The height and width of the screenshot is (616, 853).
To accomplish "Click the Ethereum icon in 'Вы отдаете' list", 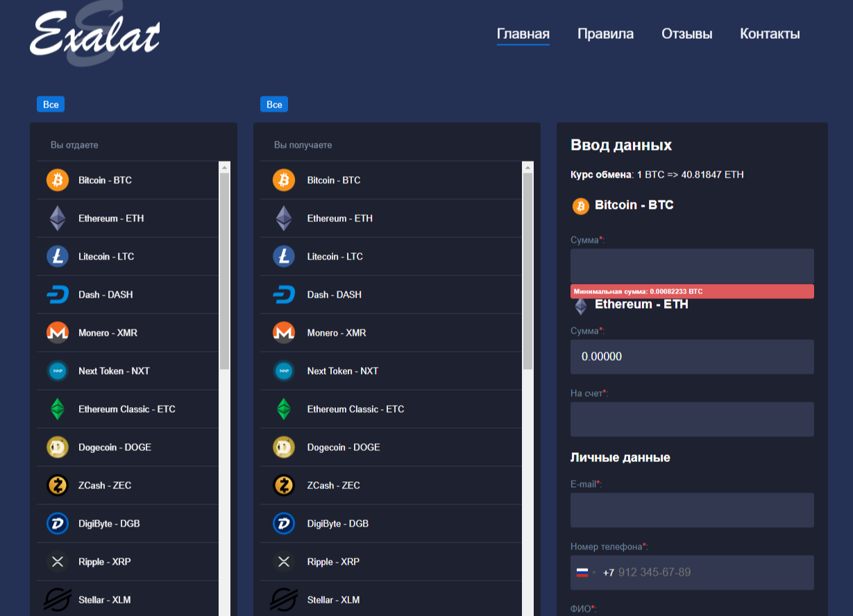I will tap(58, 219).
